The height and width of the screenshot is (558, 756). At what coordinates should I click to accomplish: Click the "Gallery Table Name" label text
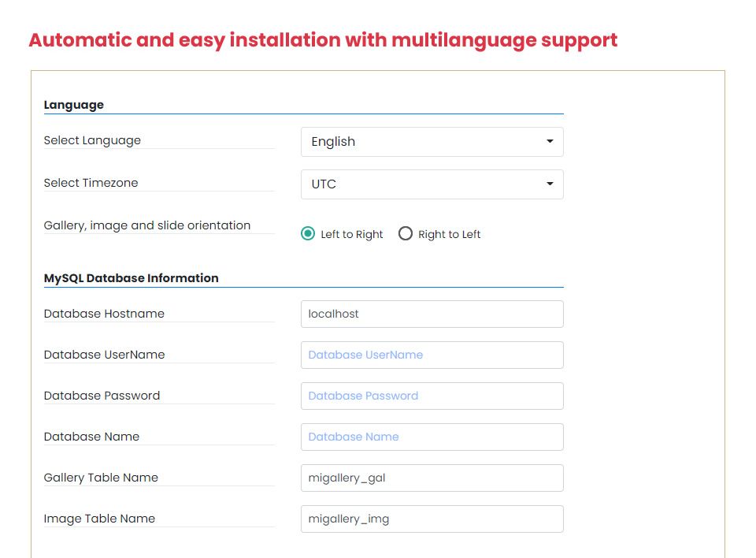click(x=101, y=478)
